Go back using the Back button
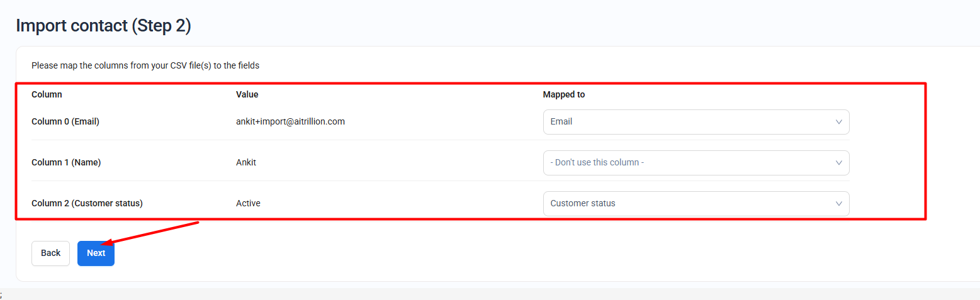980x300 pixels. [x=50, y=253]
